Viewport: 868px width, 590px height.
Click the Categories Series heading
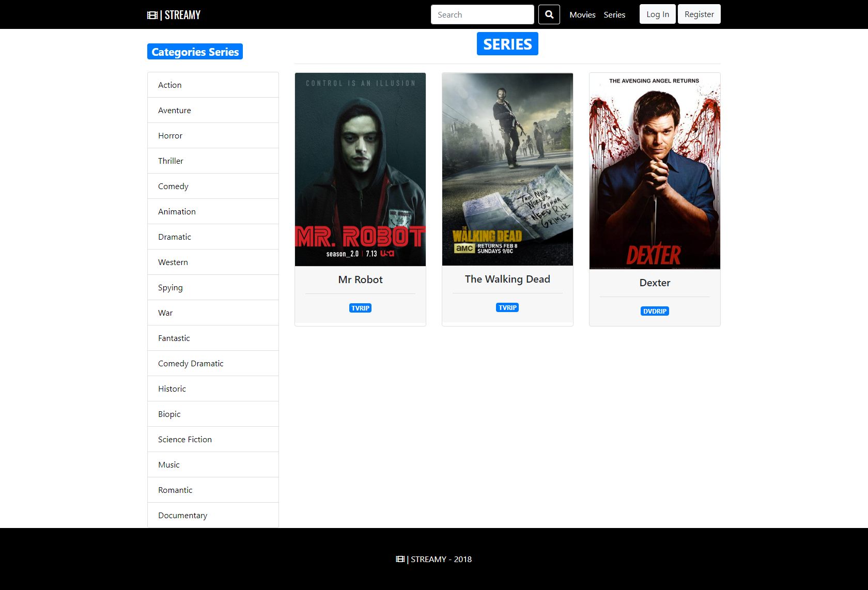[195, 52]
